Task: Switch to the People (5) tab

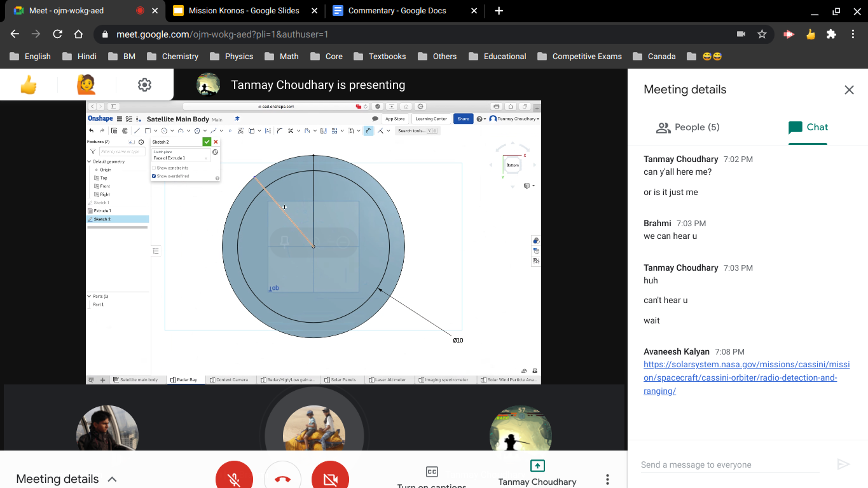Action: (x=687, y=127)
